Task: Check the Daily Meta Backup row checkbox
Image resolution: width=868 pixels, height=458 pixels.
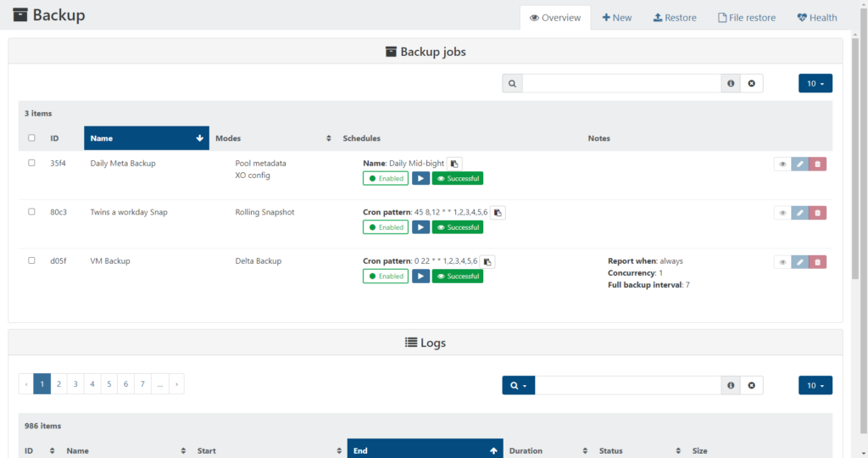Action: (32, 163)
